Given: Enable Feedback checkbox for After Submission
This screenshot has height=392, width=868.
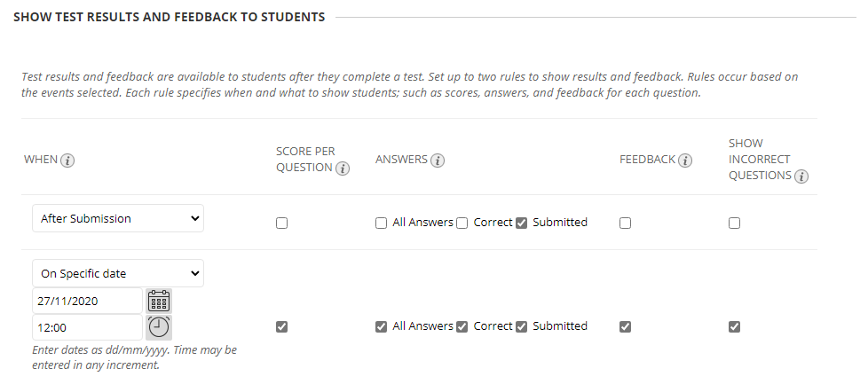Looking at the screenshot, I should (x=625, y=223).
